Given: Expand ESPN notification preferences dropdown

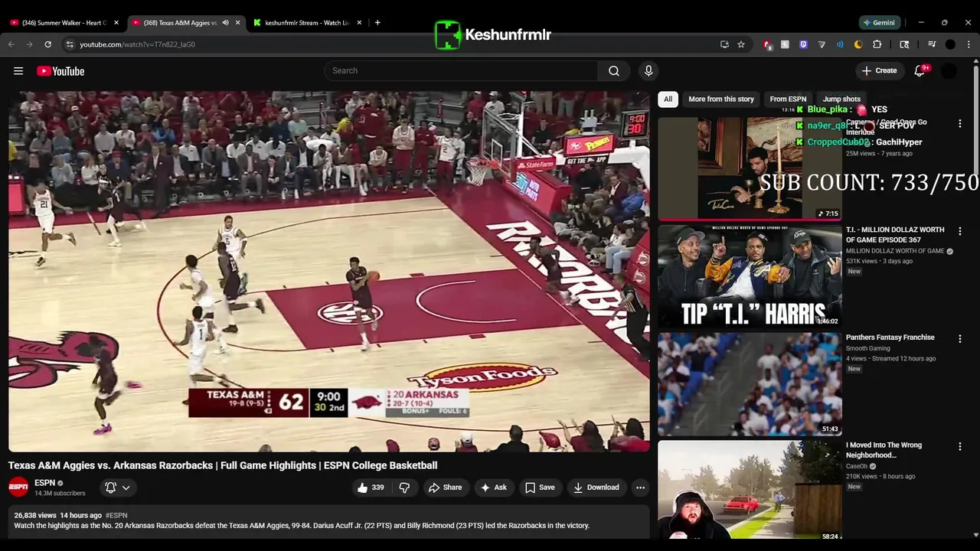Looking at the screenshot, I should click(126, 487).
